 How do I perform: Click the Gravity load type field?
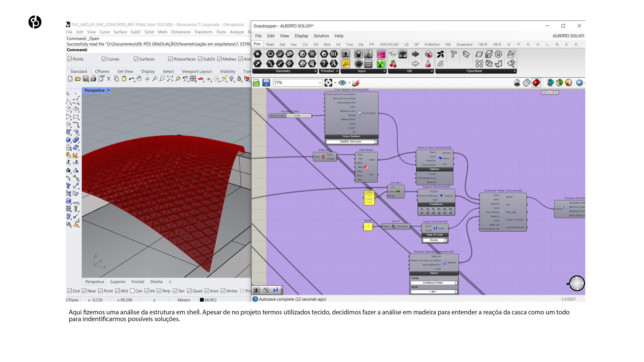click(434, 240)
